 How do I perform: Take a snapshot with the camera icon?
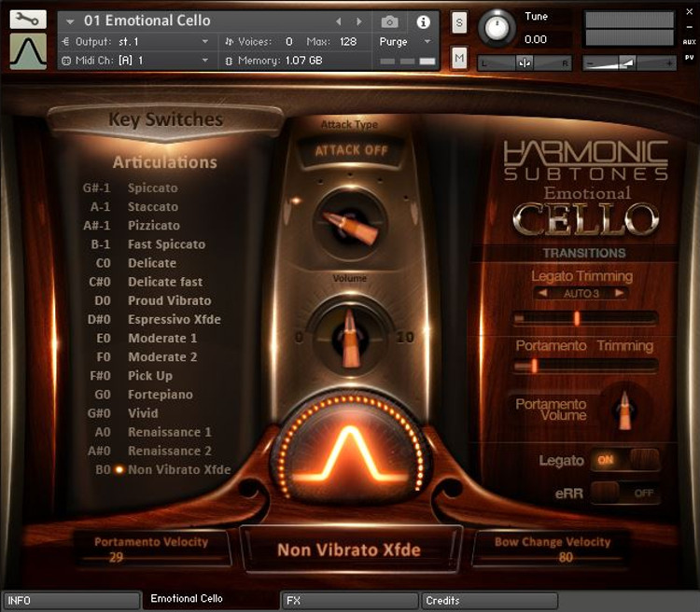point(390,21)
